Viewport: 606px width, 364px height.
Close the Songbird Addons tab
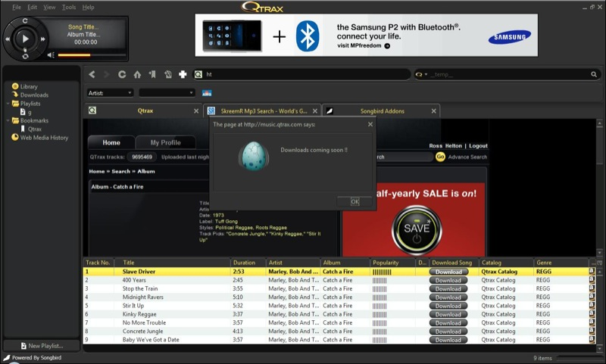tap(433, 111)
